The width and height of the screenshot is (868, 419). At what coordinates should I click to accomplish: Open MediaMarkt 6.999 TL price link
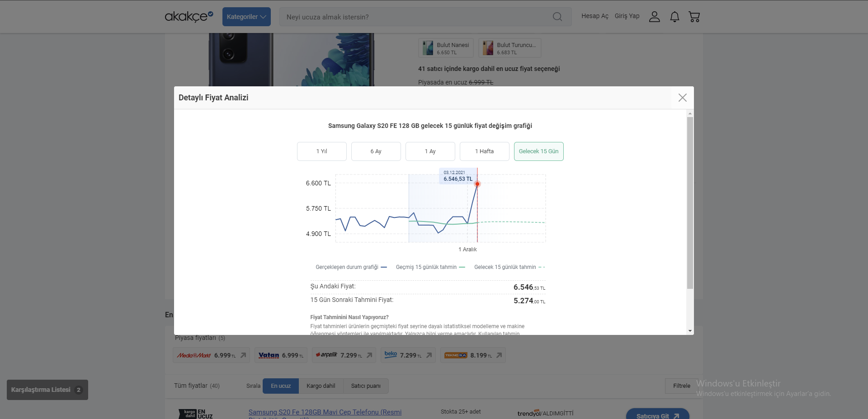[211, 355]
